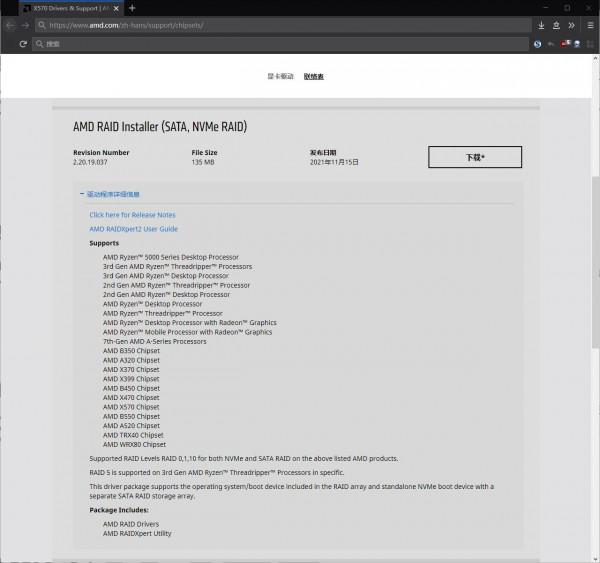Click 'AMD RAIDXpert Utility' package item
The image size is (600, 563).
[x=137, y=534]
